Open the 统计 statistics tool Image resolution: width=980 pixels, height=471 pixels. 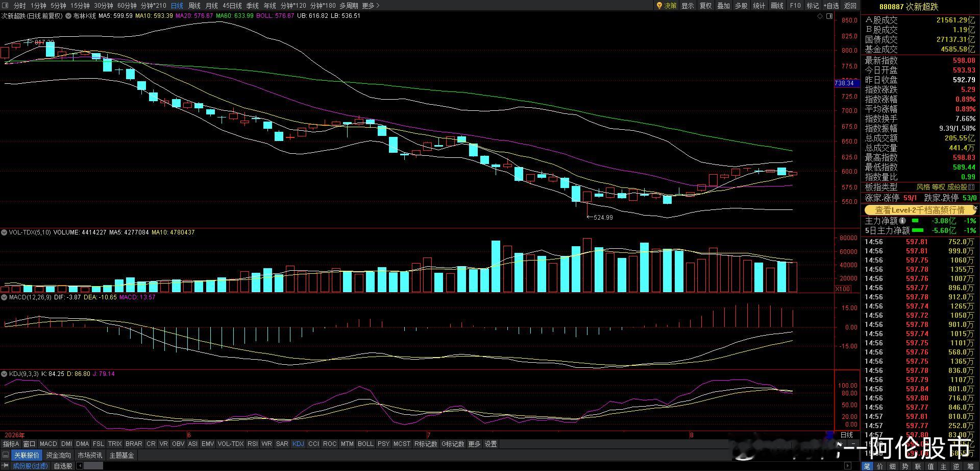(x=759, y=6)
